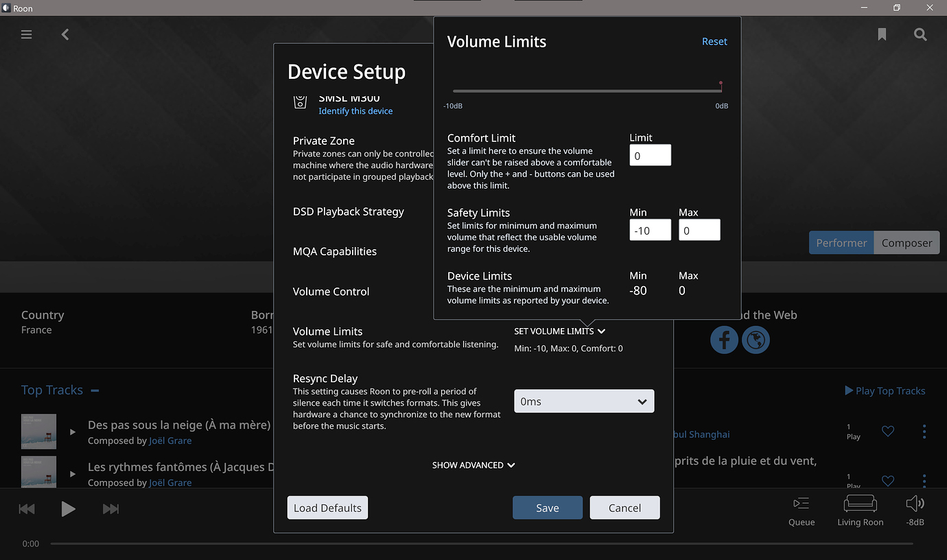Open the Resync Delay 0ms dropdown
The width and height of the screenshot is (947, 560).
(x=584, y=401)
